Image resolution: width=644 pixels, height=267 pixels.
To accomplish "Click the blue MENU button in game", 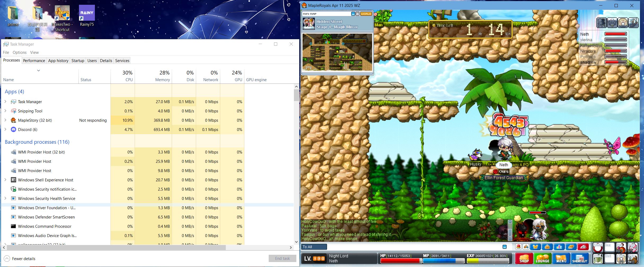I will tap(561, 259).
